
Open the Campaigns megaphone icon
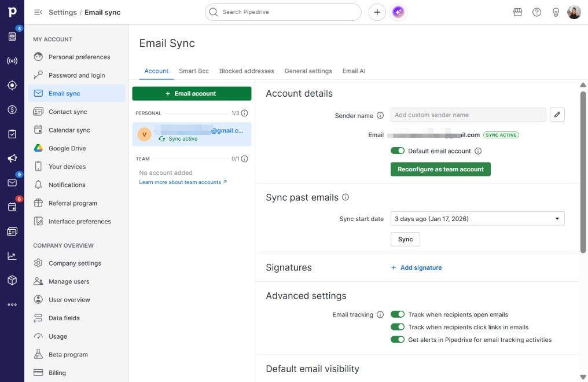click(12, 158)
